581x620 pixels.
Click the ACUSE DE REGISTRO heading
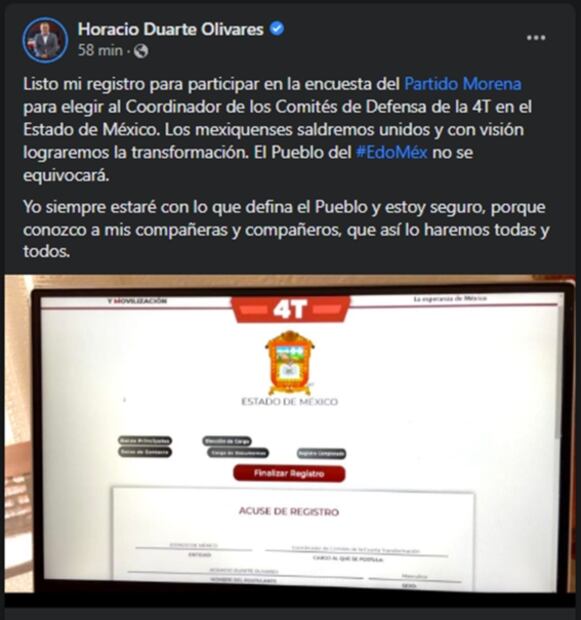[289, 511]
